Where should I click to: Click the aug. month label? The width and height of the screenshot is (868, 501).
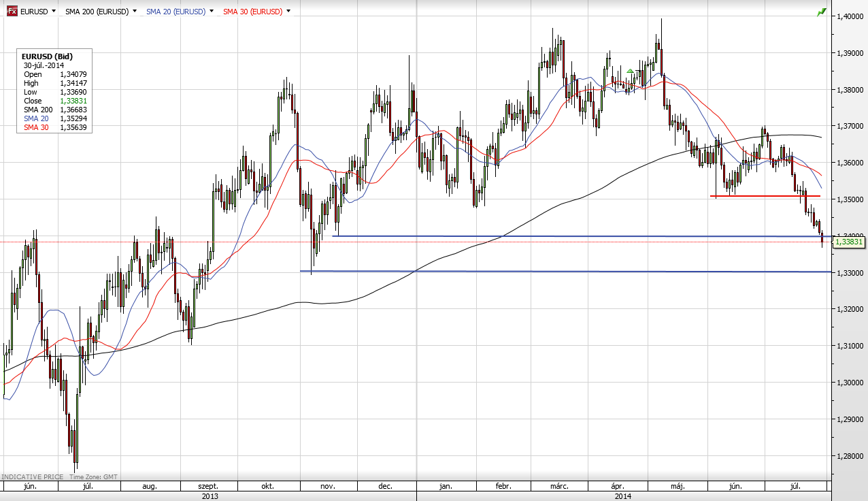tap(150, 487)
